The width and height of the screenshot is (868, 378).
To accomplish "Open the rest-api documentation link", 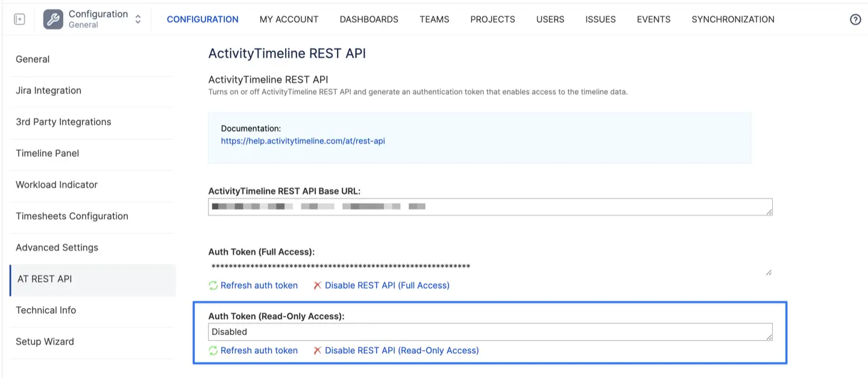I will click(x=303, y=140).
